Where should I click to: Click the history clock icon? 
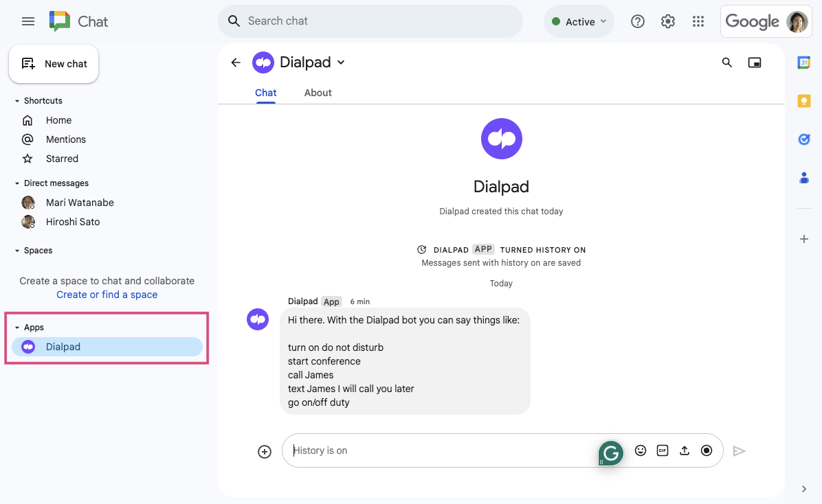coord(421,249)
